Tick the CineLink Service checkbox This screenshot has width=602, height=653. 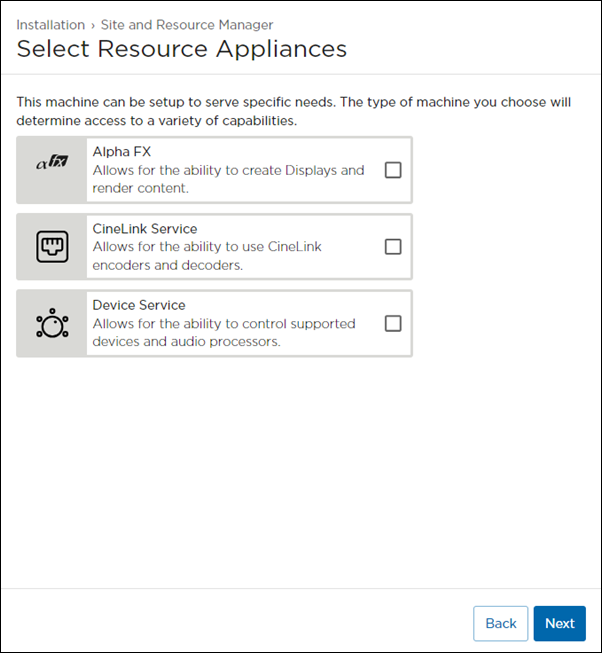tap(393, 246)
